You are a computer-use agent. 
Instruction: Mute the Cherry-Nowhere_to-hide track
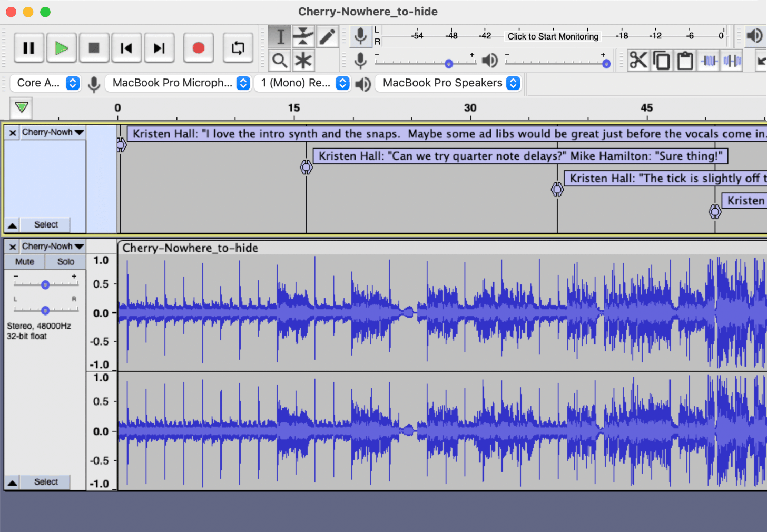[x=24, y=261]
